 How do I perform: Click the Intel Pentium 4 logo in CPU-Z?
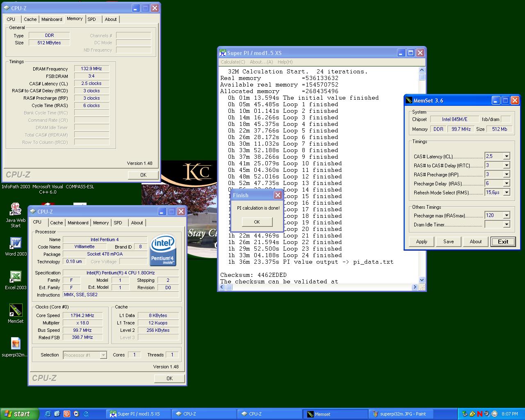(x=163, y=250)
